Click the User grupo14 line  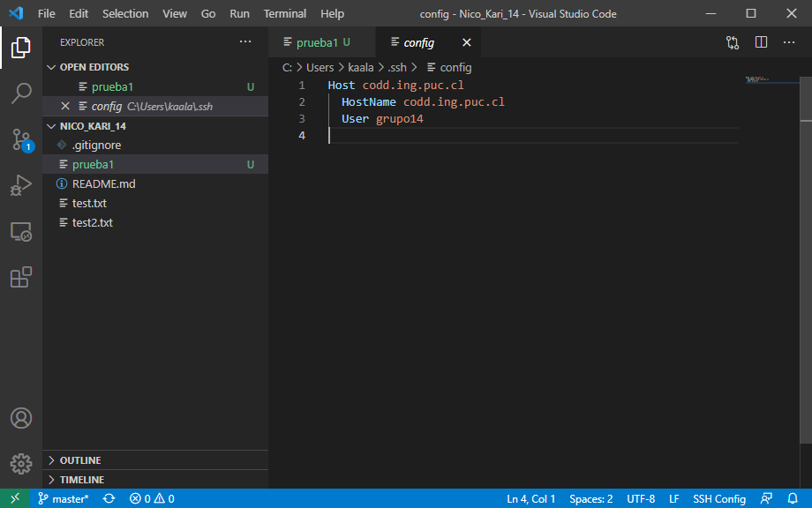(382, 119)
